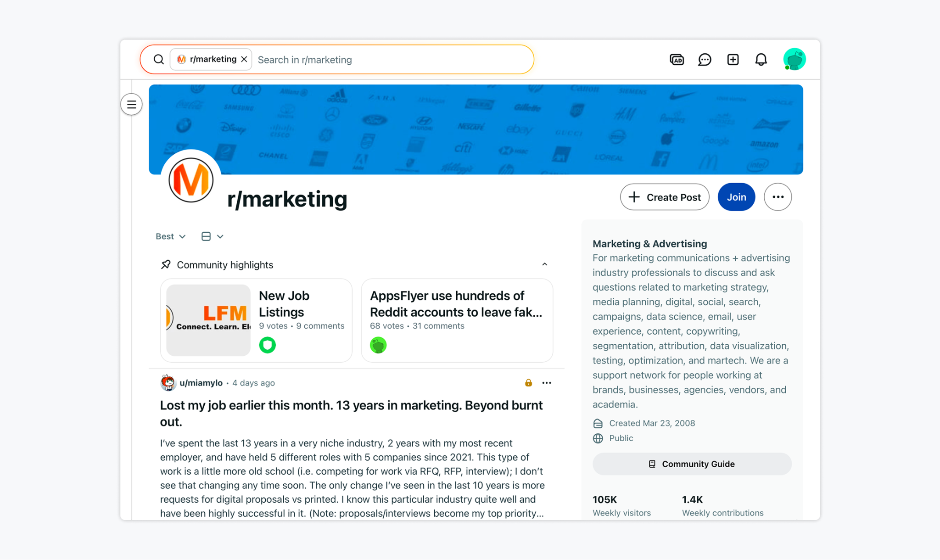Click the Join button

pos(736,197)
